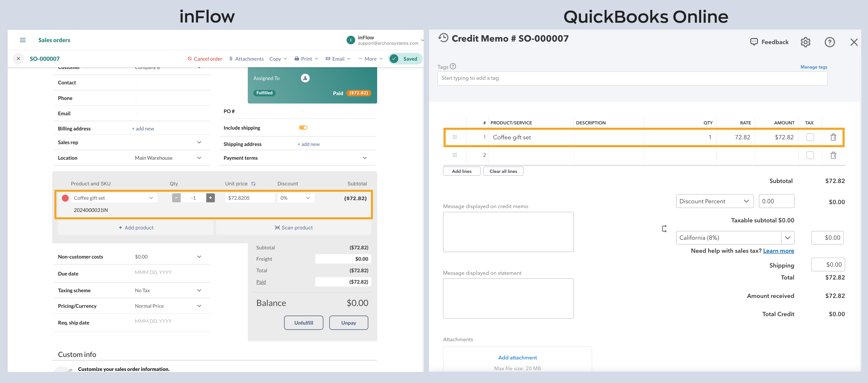Open the More menu on the sales order
The width and height of the screenshot is (868, 383).
[370, 58]
